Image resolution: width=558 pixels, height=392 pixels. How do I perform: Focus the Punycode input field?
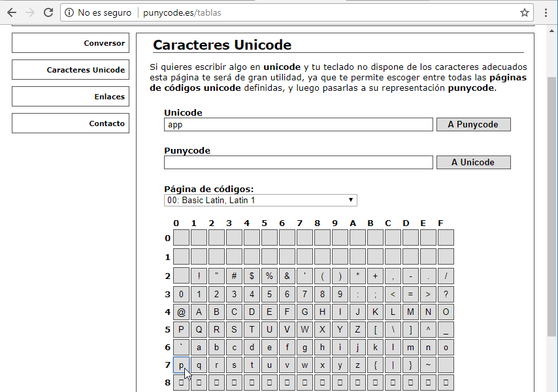click(x=298, y=163)
